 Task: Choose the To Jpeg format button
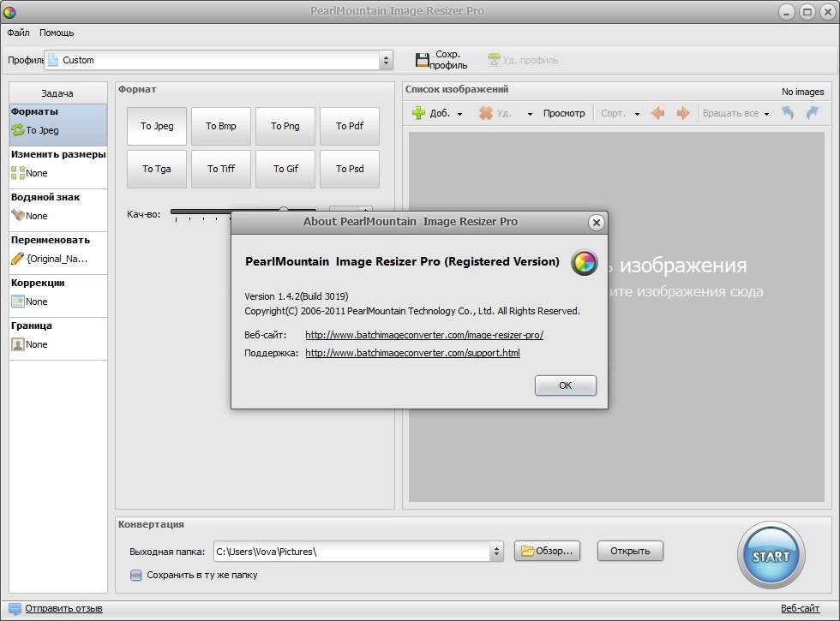click(157, 127)
